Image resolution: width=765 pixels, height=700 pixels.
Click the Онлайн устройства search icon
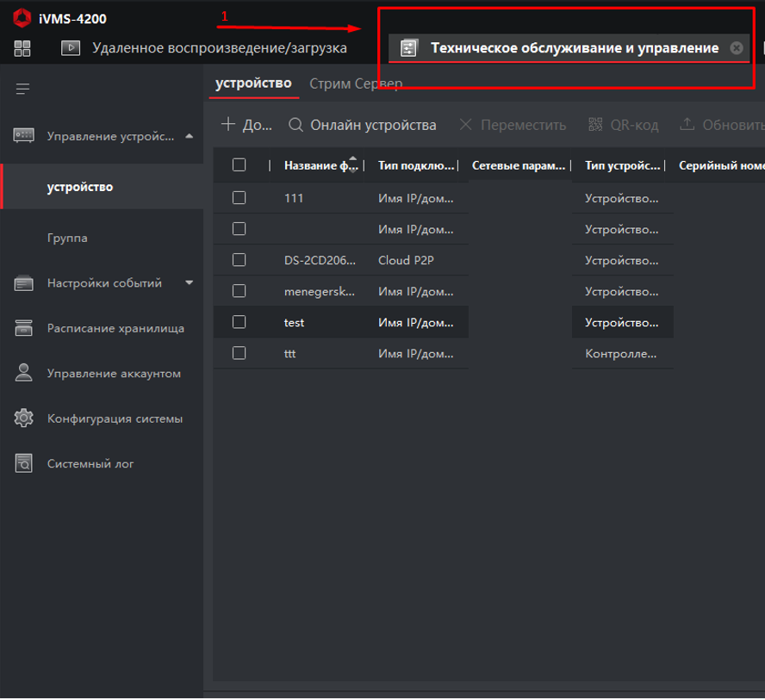(295, 125)
